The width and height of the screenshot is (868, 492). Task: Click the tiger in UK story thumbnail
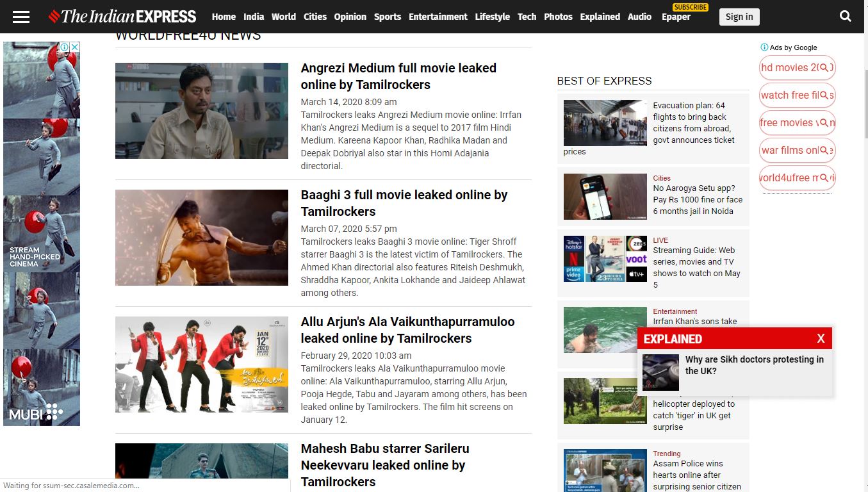[605, 401]
